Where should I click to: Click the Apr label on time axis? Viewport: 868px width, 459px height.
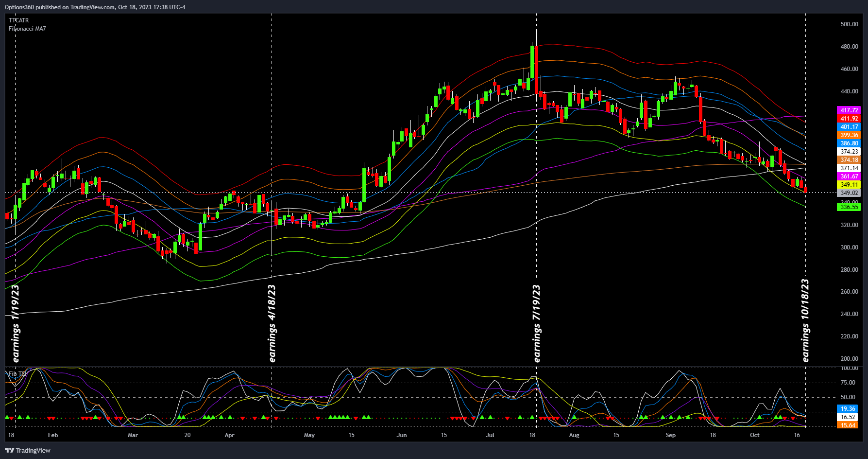(x=229, y=435)
